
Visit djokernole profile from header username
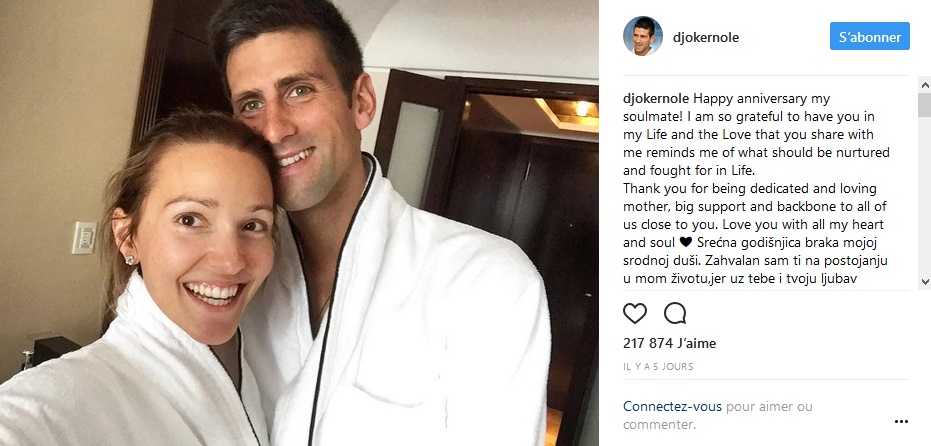click(x=706, y=37)
